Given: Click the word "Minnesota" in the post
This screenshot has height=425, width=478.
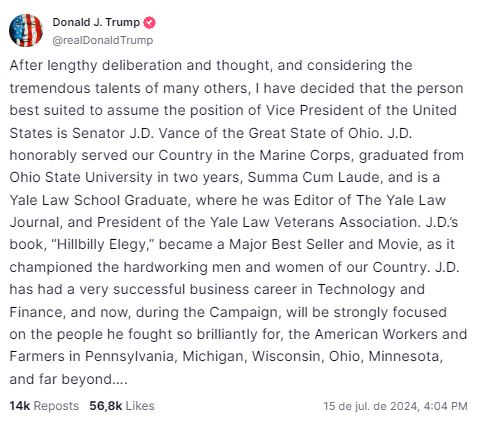Looking at the screenshot, I should coord(406,356).
